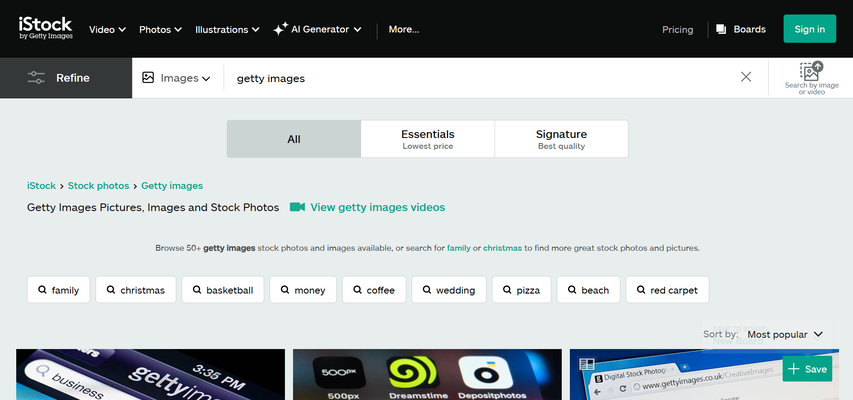Search the money suggestion chip
The width and height of the screenshot is (853, 400).
(303, 290)
